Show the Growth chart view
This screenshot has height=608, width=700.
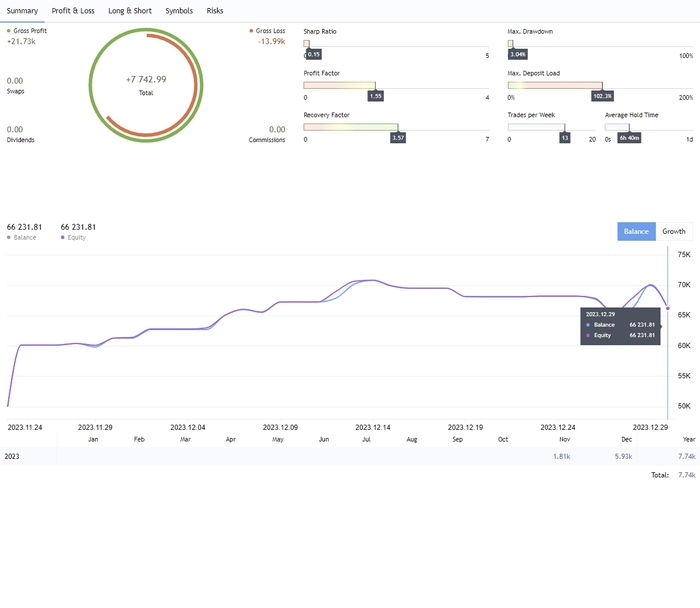[x=674, y=231]
